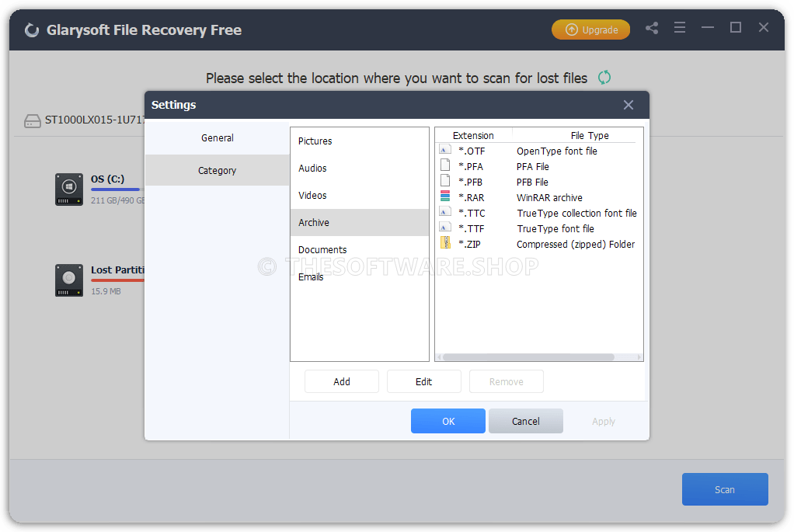Select the '*.PFA' extension text

click(x=471, y=166)
